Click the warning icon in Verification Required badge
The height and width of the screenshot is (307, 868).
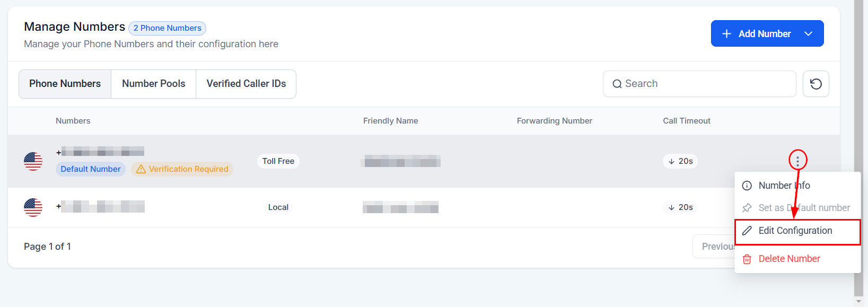[x=141, y=169]
